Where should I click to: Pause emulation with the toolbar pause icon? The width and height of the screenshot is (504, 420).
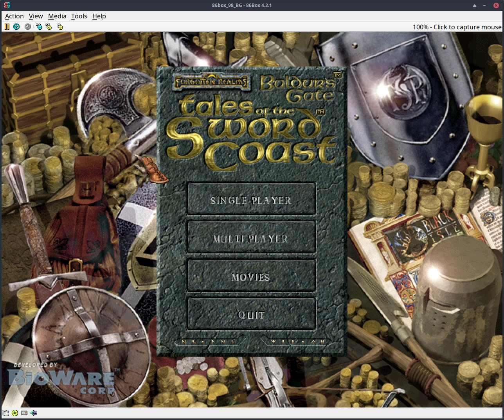point(7,27)
